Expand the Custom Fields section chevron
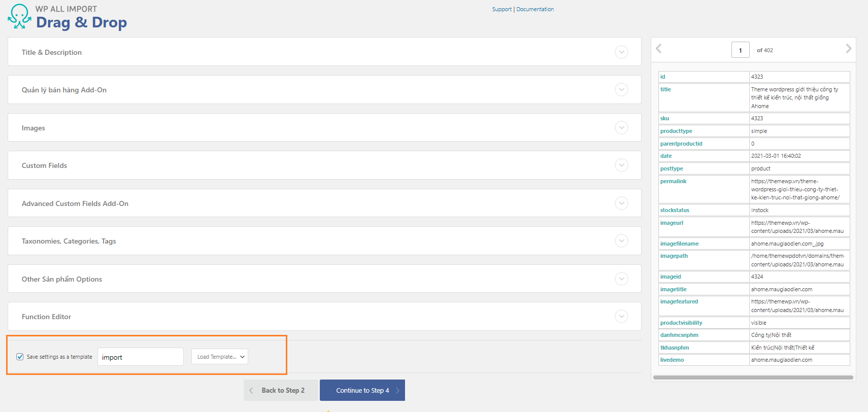 point(621,165)
